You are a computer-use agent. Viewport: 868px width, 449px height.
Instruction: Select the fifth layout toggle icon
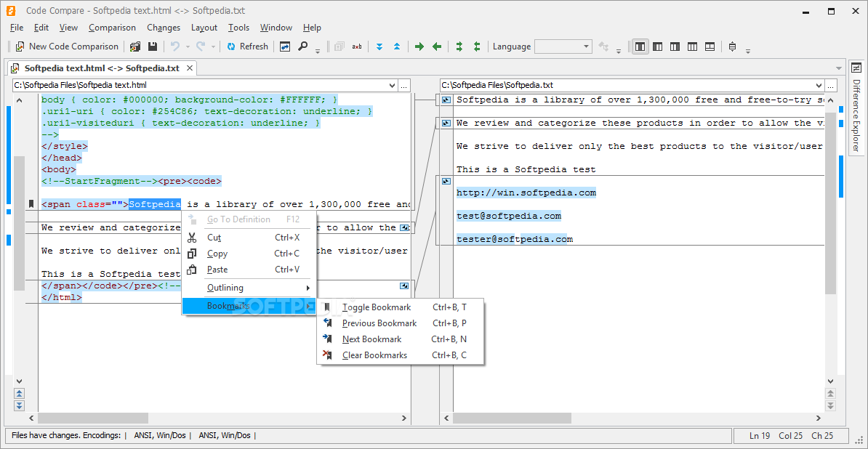pos(710,46)
